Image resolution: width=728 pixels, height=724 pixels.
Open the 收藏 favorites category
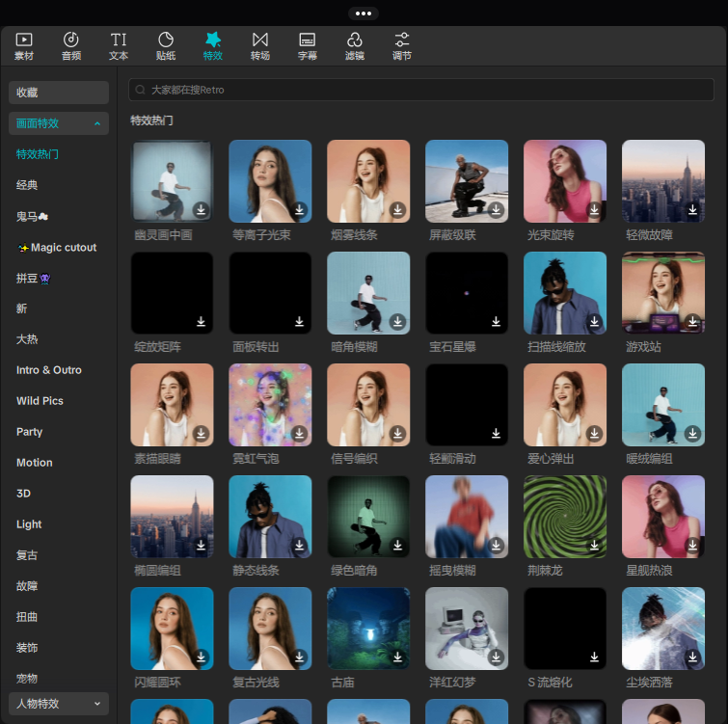click(59, 93)
